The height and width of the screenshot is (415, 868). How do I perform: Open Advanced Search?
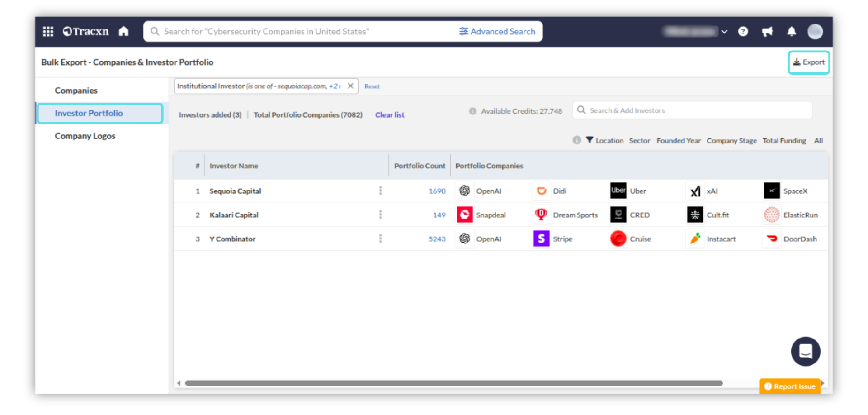[x=497, y=31]
